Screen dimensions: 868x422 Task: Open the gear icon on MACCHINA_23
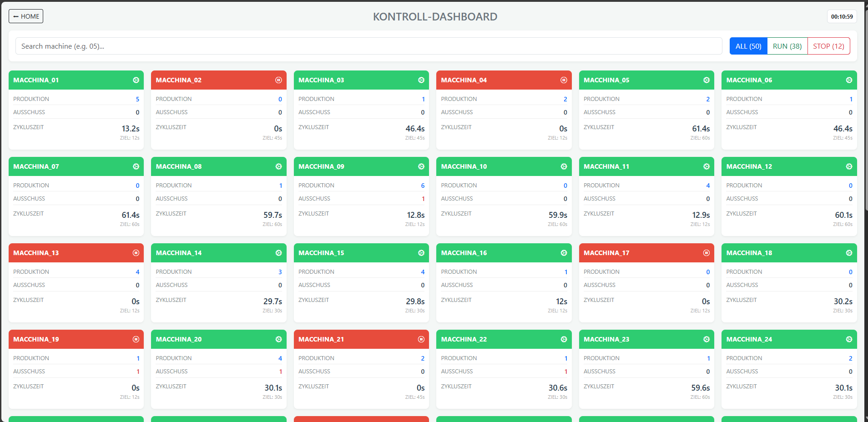point(706,339)
